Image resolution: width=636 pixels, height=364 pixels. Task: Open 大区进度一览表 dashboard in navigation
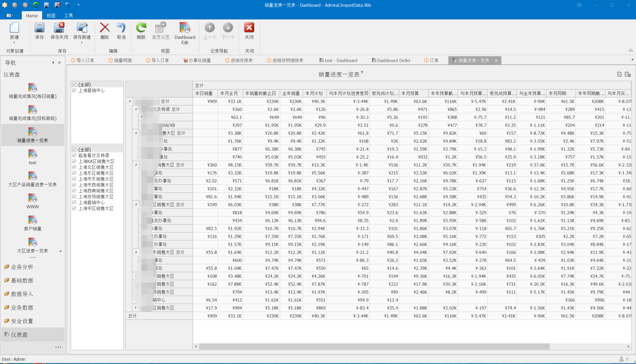pyautogui.click(x=33, y=245)
